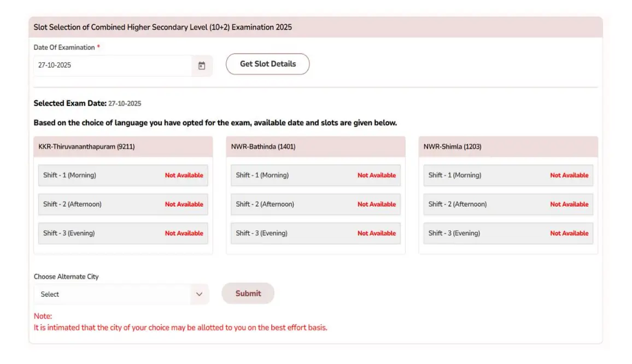Click the Date Of Examination input field
The image size is (632, 364).
point(109,65)
